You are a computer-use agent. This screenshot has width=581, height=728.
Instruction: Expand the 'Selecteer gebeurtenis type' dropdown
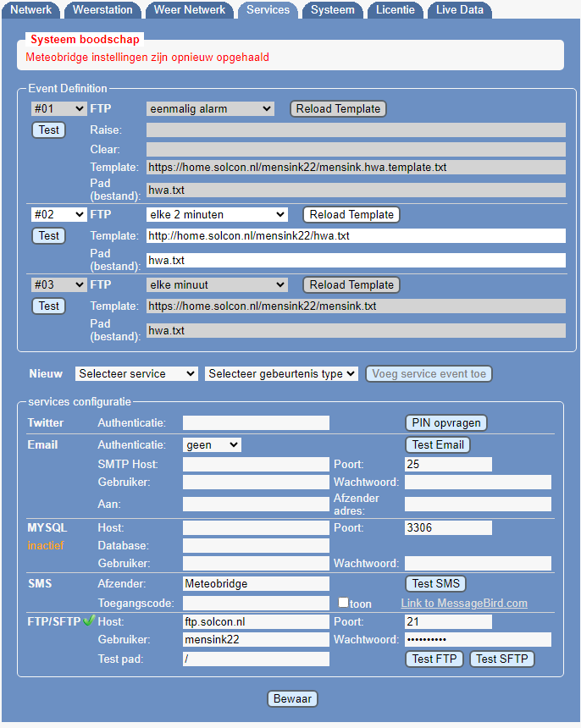click(x=281, y=373)
